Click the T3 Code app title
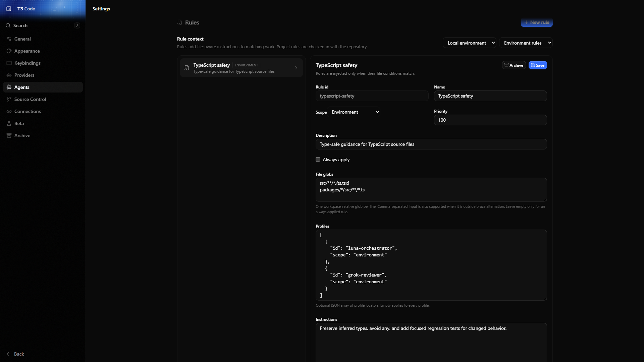 (x=26, y=9)
